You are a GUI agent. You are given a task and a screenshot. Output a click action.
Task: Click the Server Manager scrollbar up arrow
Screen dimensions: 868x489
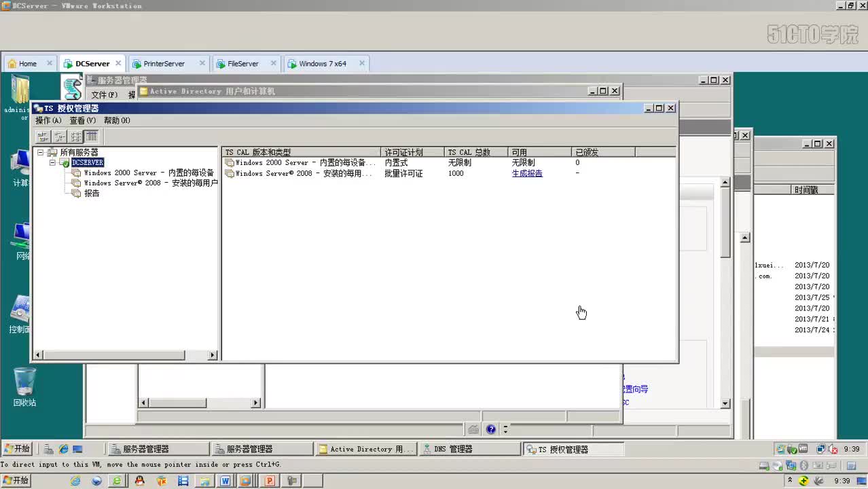click(x=725, y=183)
